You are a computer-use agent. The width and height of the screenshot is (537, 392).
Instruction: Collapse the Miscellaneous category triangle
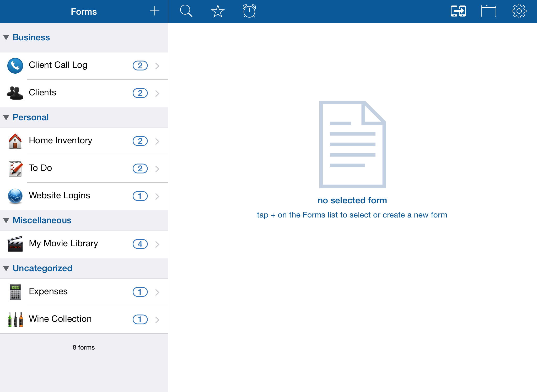pos(6,220)
